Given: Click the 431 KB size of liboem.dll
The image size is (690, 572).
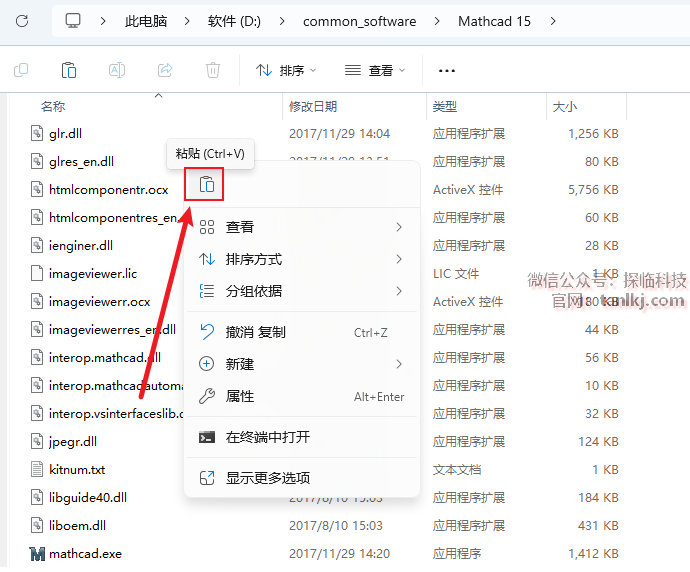Looking at the screenshot, I should pos(598,525).
